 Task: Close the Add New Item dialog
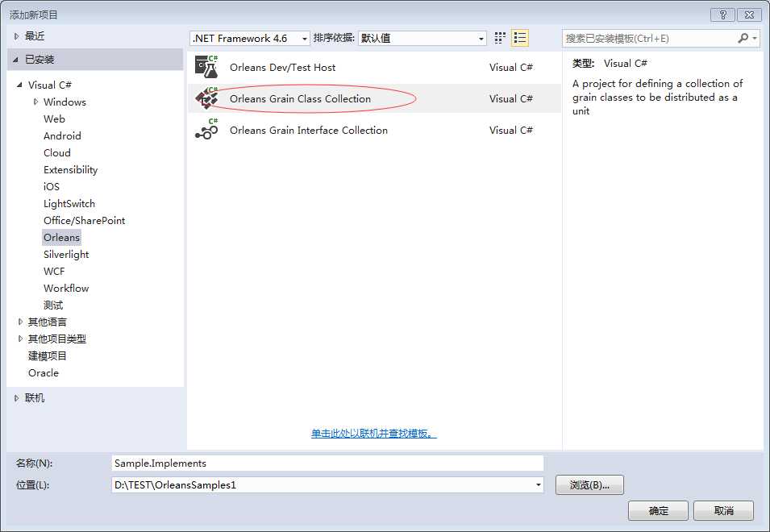749,15
